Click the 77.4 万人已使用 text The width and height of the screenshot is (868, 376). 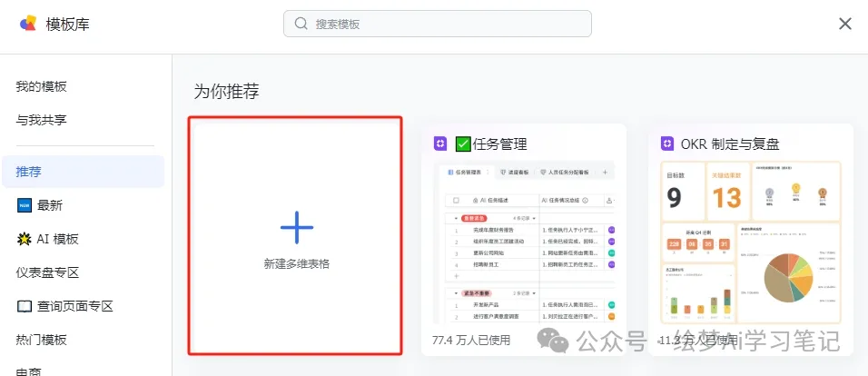[471, 340]
